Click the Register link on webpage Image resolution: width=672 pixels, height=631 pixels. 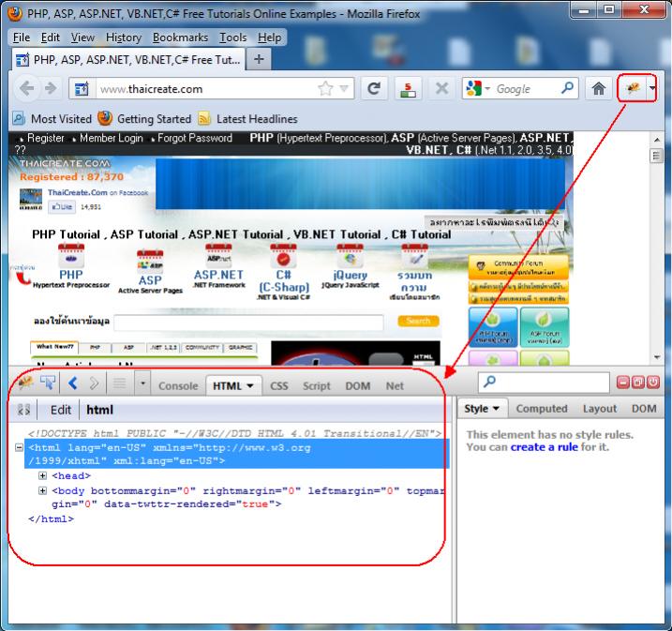point(45,138)
